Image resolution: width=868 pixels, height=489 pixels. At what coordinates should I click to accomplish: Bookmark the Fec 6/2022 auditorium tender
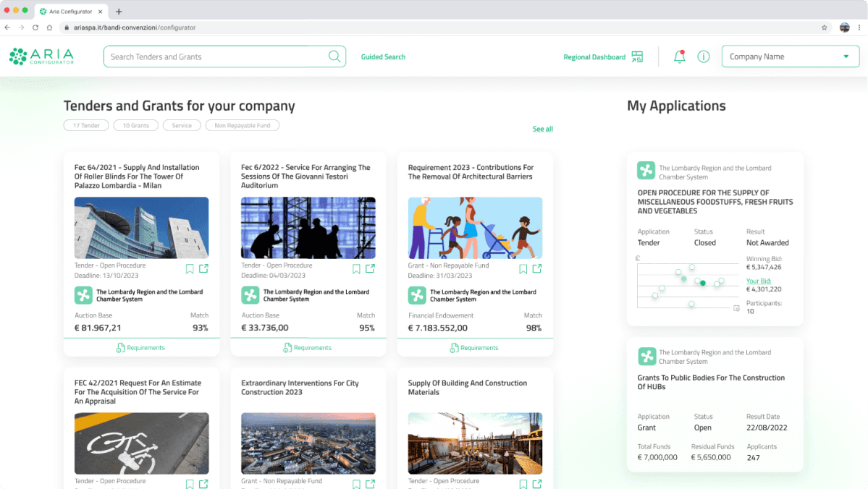pyautogui.click(x=356, y=269)
